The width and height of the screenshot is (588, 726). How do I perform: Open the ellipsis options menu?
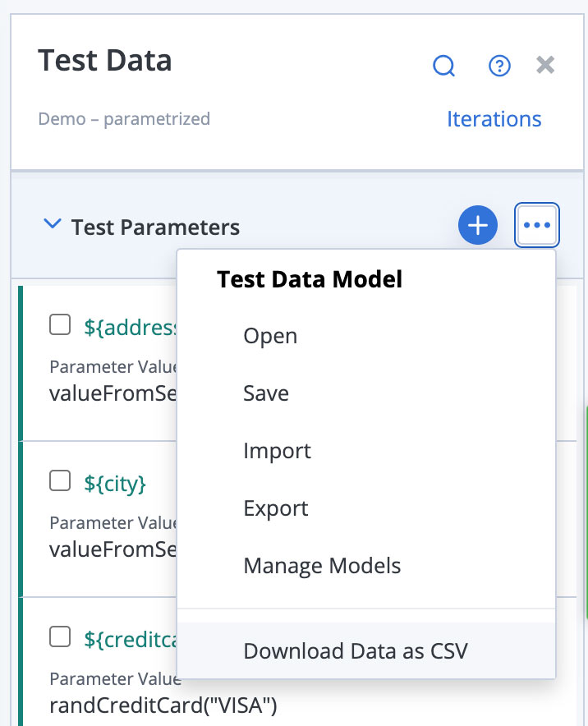click(x=536, y=225)
